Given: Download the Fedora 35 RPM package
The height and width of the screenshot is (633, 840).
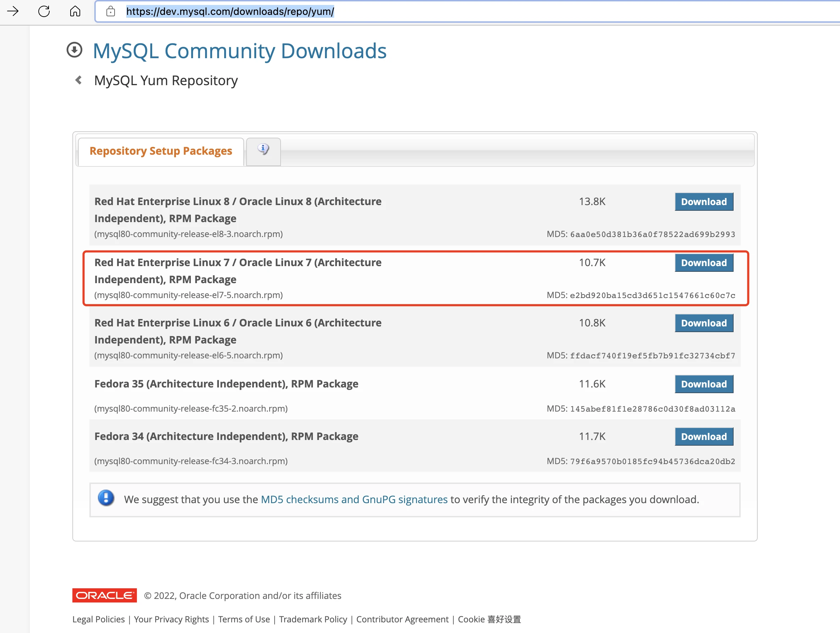Looking at the screenshot, I should coord(704,384).
